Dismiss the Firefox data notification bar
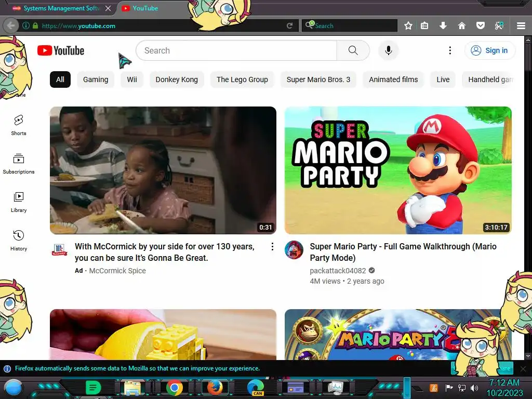The image size is (532, 399). [x=523, y=368]
